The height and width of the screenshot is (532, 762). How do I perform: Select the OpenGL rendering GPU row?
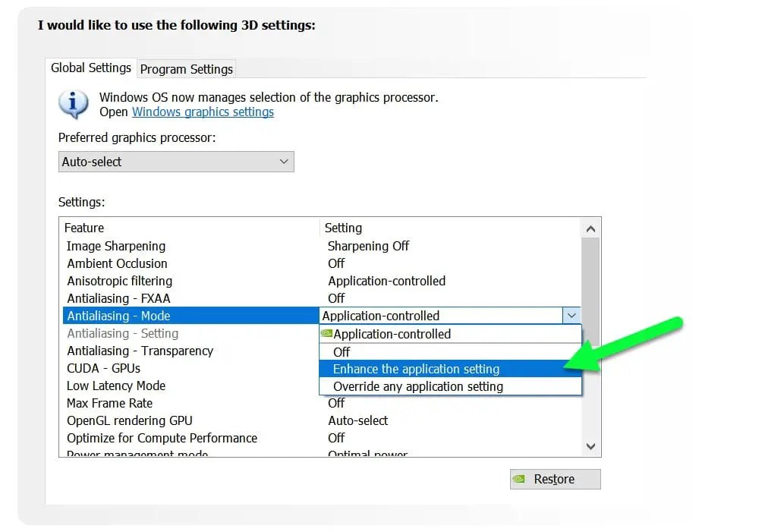coord(322,420)
